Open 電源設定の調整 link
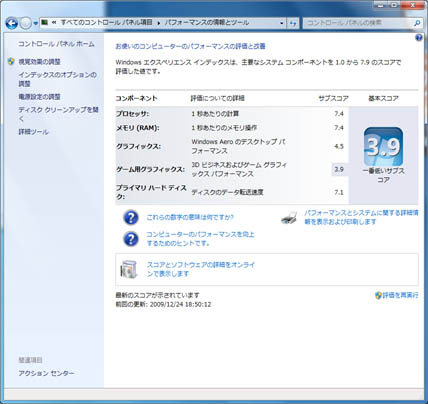 pyautogui.click(x=39, y=97)
